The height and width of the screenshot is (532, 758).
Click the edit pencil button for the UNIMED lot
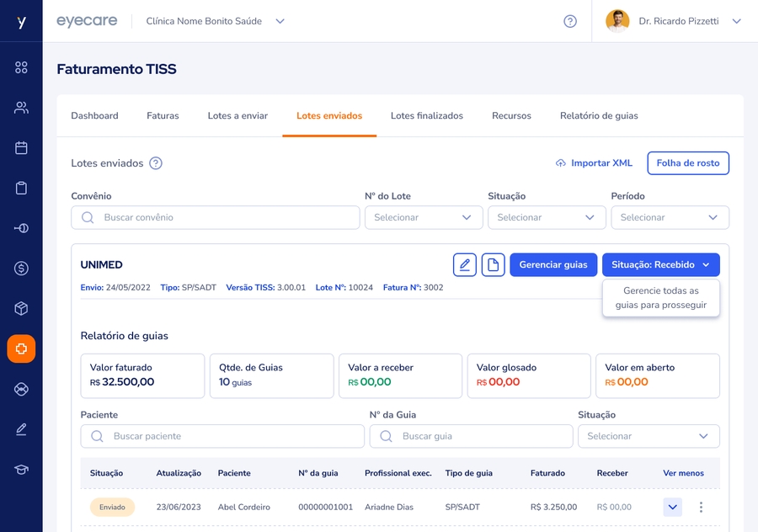pos(465,265)
